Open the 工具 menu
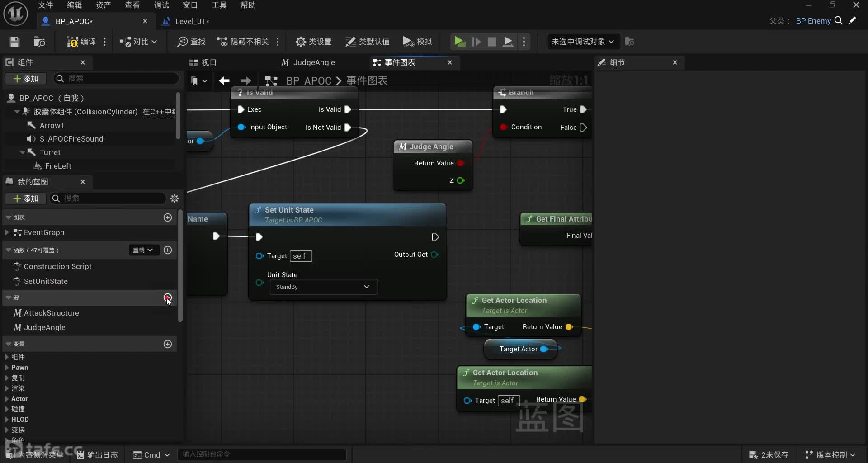Image resolution: width=868 pixels, height=463 pixels. coord(219,5)
